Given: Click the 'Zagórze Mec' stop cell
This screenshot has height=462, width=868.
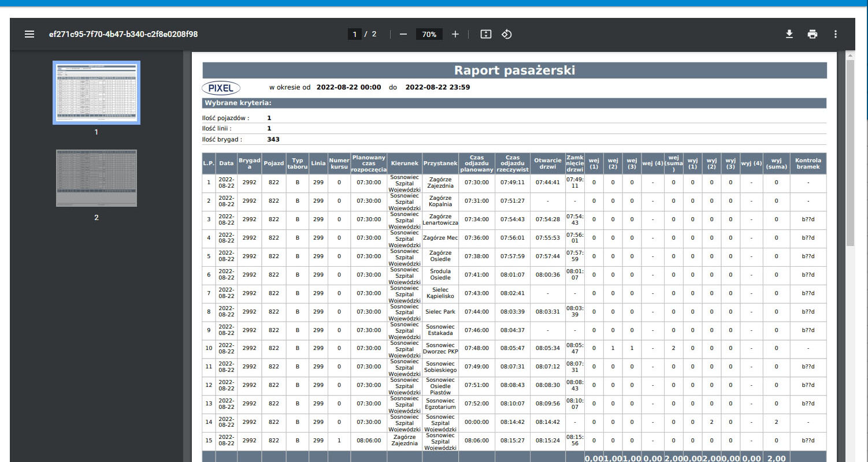Looking at the screenshot, I should tap(440, 238).
